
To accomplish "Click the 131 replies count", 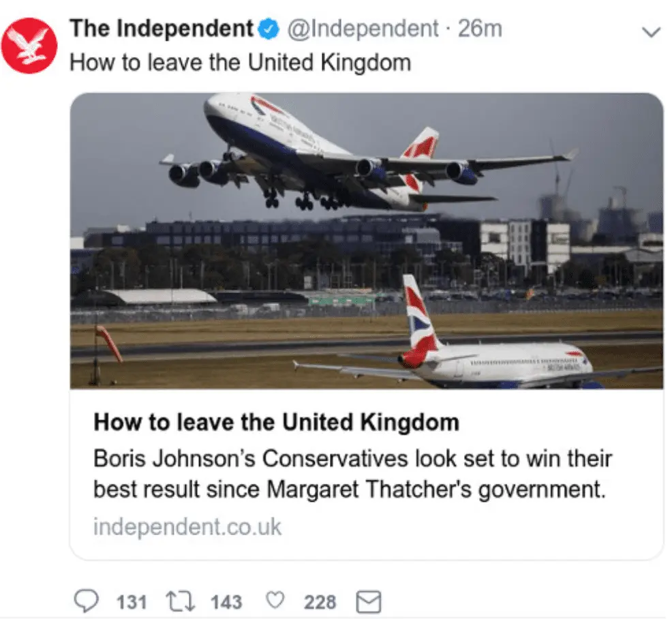I will click(x=132, y=602).
